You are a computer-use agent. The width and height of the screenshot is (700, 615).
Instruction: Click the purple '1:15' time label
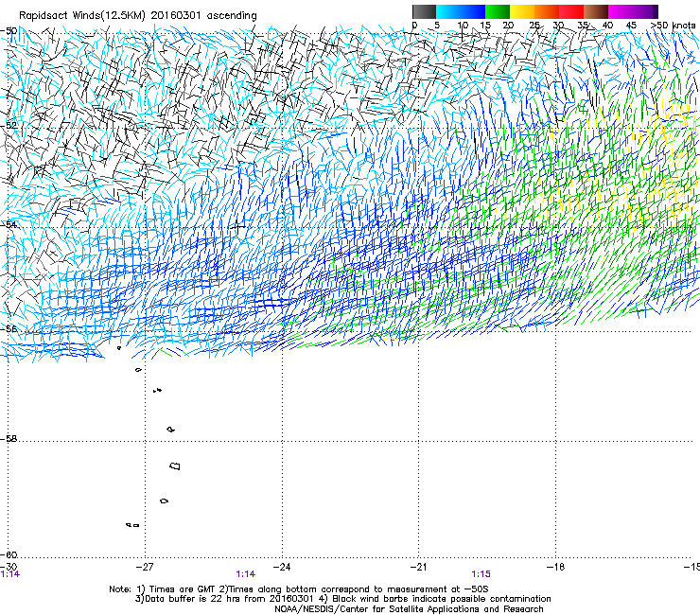click(481, 574)
